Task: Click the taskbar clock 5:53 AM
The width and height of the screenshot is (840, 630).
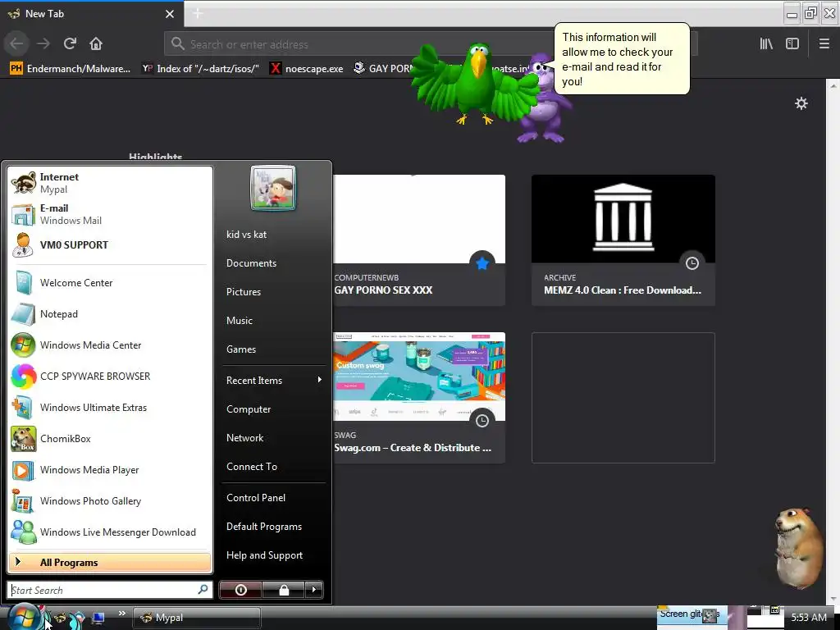Action: [809, 618]
